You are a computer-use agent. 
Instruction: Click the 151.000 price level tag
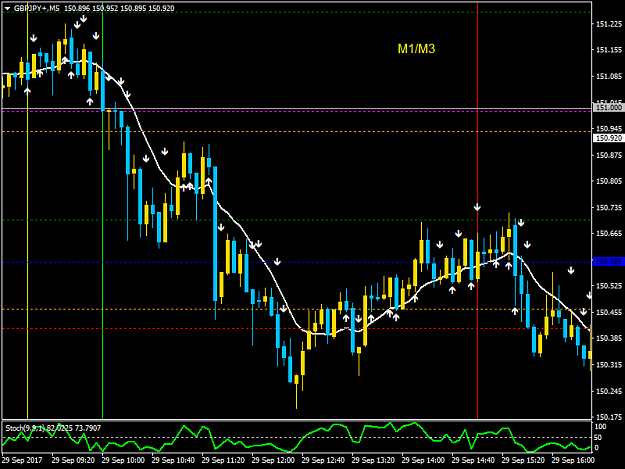point(609,108)
